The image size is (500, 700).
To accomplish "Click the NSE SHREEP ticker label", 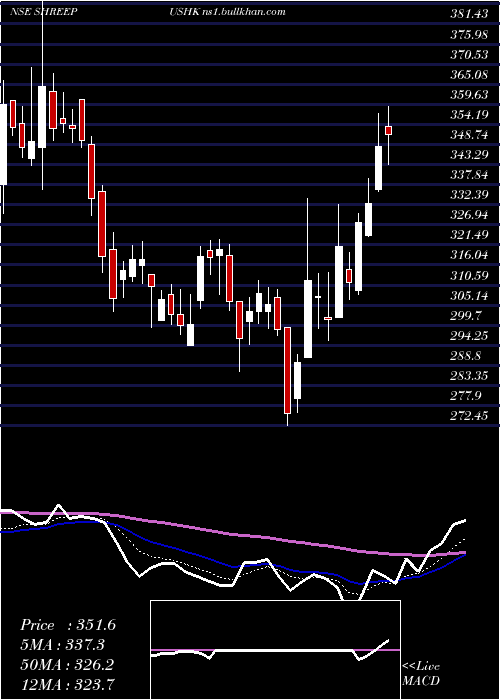I will (43, 11).
